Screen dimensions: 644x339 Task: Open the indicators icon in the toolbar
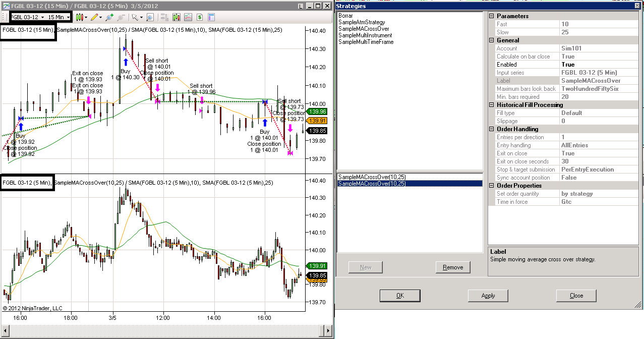(x=188, y=17)
